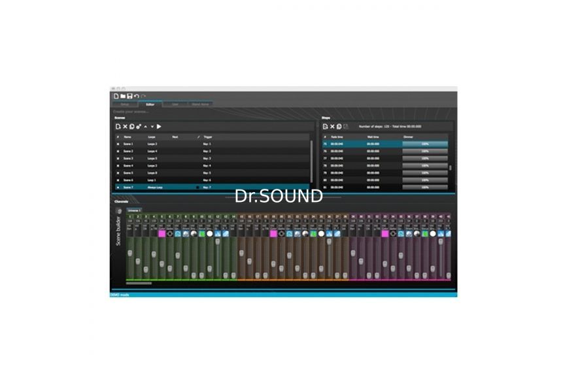Move selected scene up

click(146, 127)
